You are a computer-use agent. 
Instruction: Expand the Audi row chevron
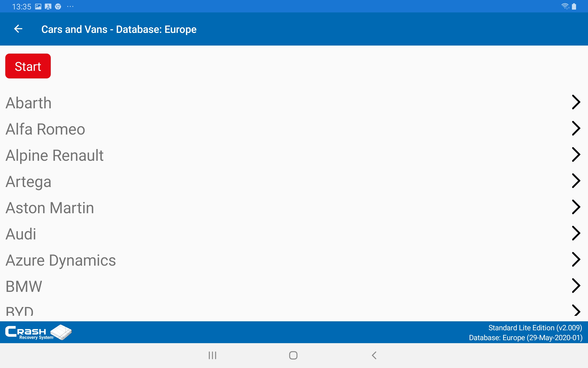pyautogui.click(x=576, y=233)
